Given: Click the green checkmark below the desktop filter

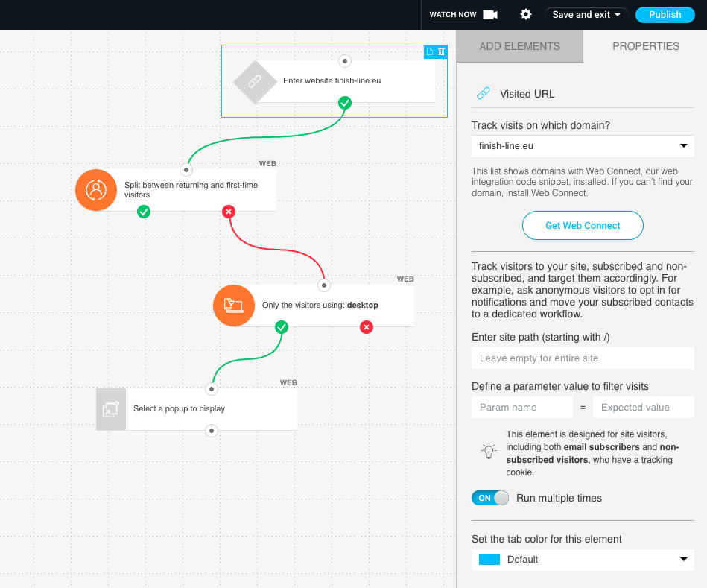Looking at the screenshot, I should 282,327.
